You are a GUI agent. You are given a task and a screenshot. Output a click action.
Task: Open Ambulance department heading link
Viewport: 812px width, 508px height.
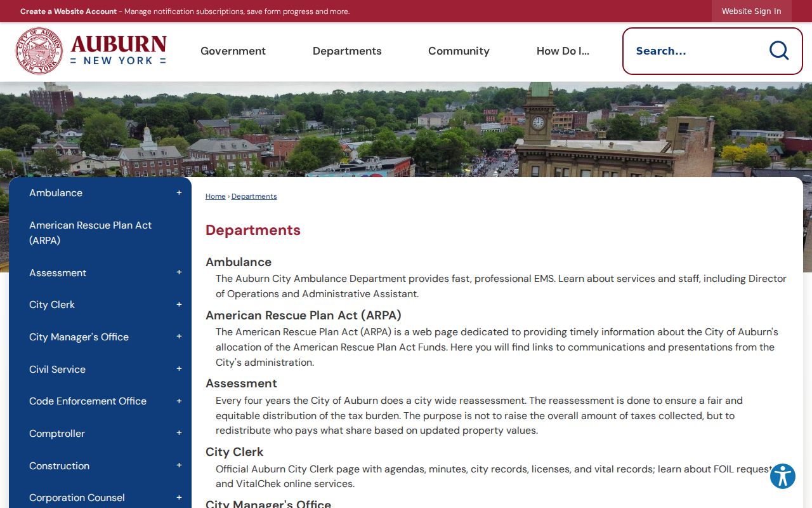point(239,262)
